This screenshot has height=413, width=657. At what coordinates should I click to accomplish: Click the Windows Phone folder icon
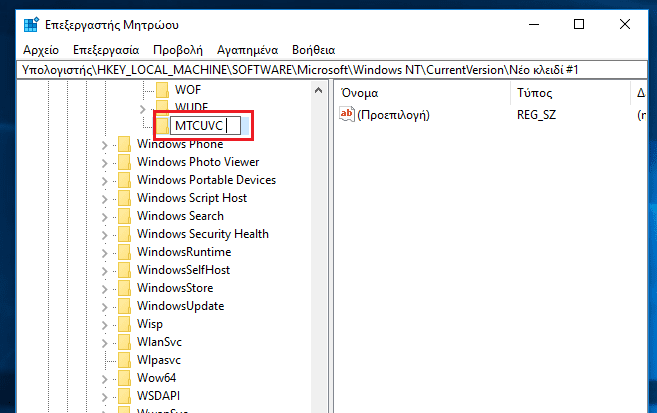(x=124, y=144)
